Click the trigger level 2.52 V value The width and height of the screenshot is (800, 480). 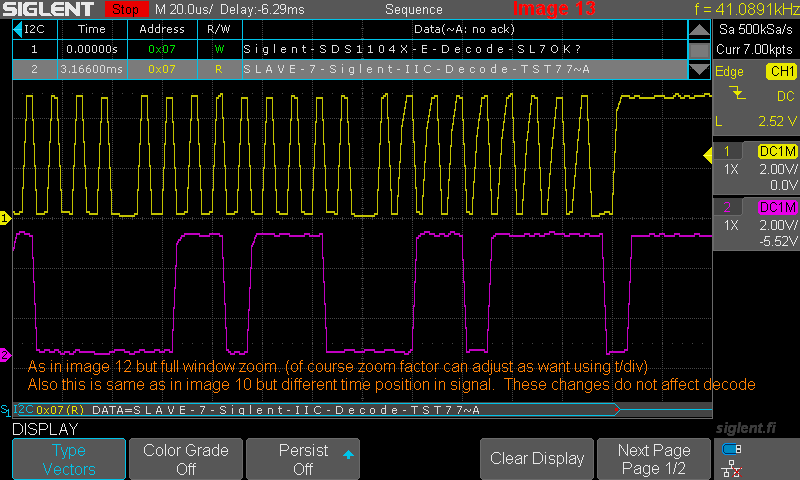click(x=777, y=121)
